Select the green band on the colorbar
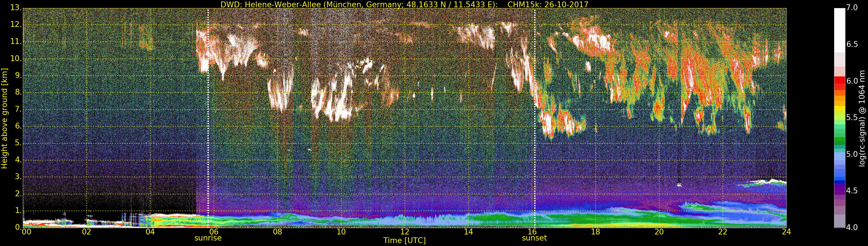Viewport: 868px width, 246px height. tap(839, 140)
